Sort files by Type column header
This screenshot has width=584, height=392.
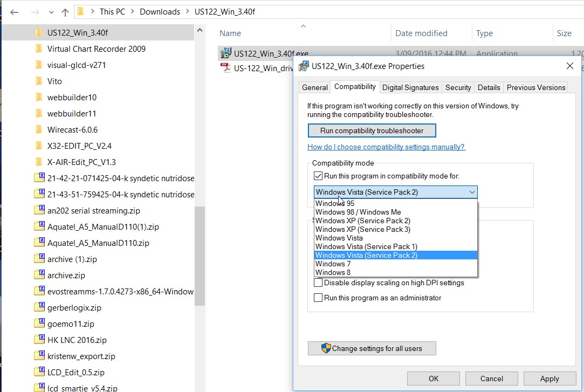(484, 33)
